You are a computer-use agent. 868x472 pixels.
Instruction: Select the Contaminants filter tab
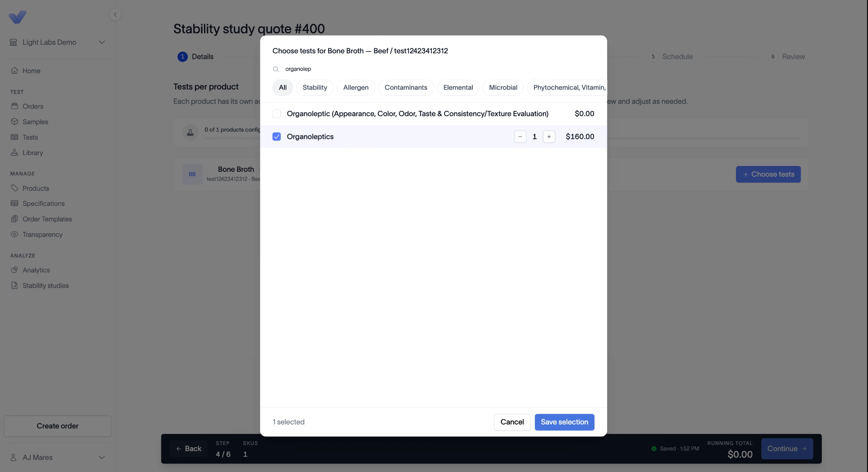point(406,88)
